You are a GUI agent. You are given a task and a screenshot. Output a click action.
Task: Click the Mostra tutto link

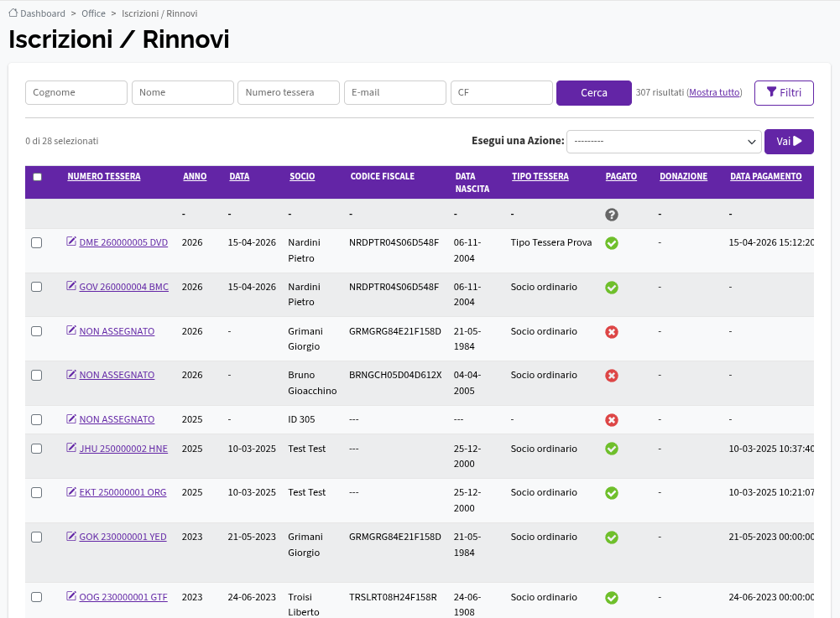coord(715,92)
